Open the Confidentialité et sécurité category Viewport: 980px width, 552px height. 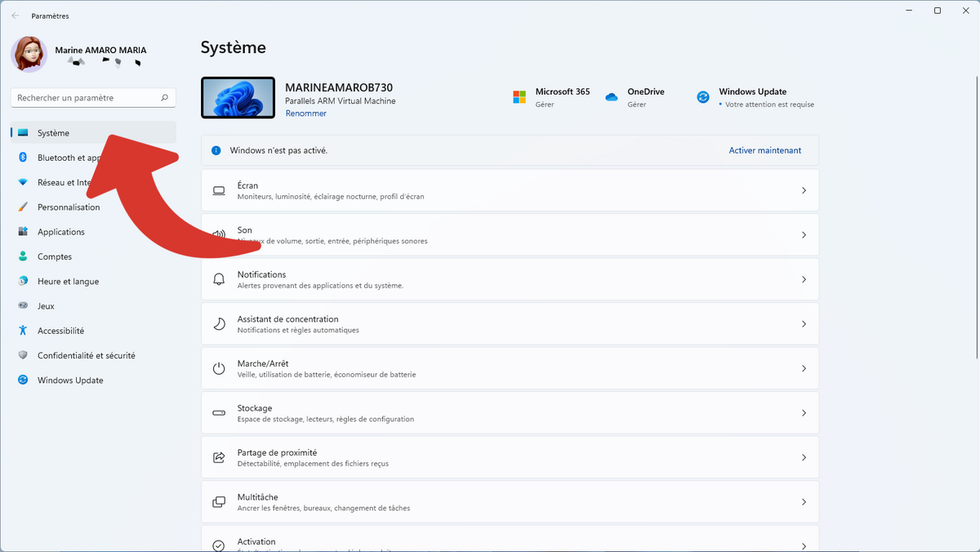[93, 355]
